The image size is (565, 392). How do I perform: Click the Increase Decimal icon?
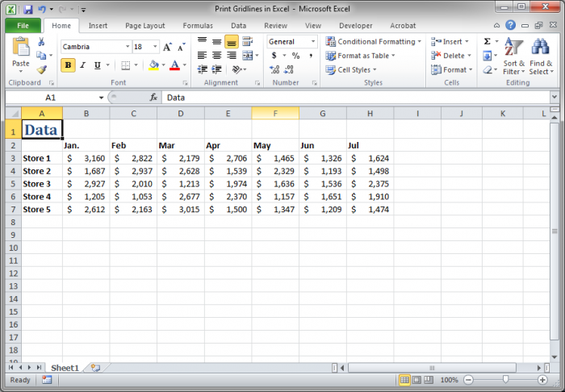pyautogui.click(x=274, y=69)
